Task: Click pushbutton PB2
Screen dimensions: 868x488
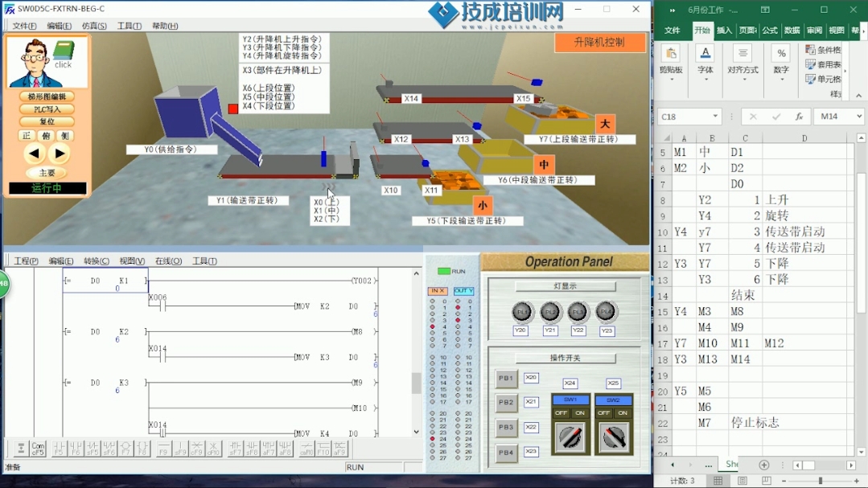Action: point(506,403)
